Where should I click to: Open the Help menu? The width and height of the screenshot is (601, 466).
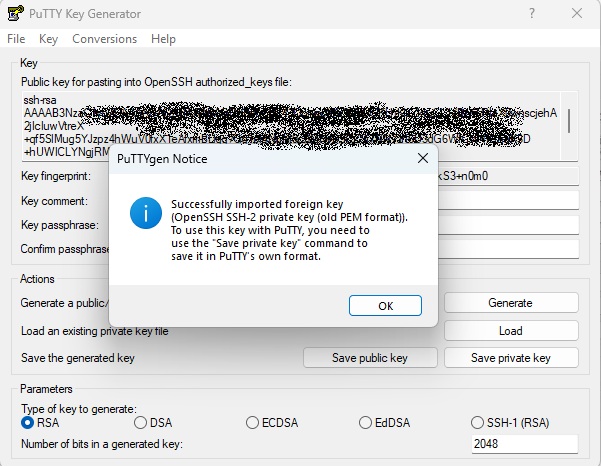[163, 39]
